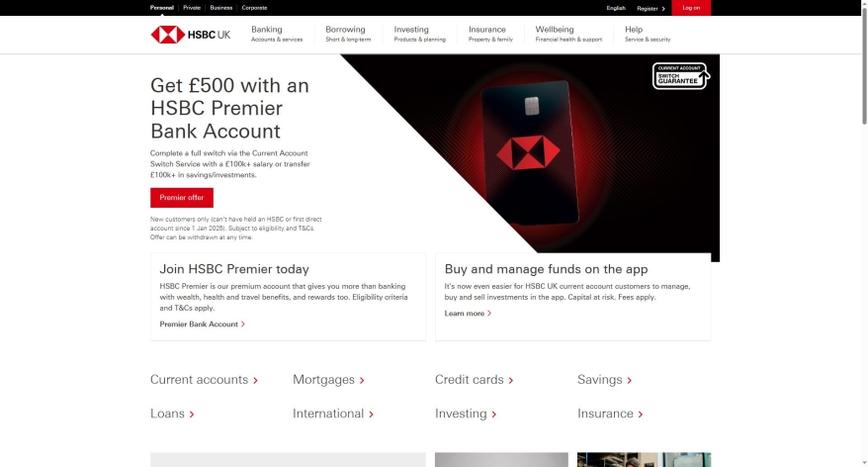This screenshot has width=868, height=467.
Task: Click the arrow after Learn more
Action: click(488, 314)
